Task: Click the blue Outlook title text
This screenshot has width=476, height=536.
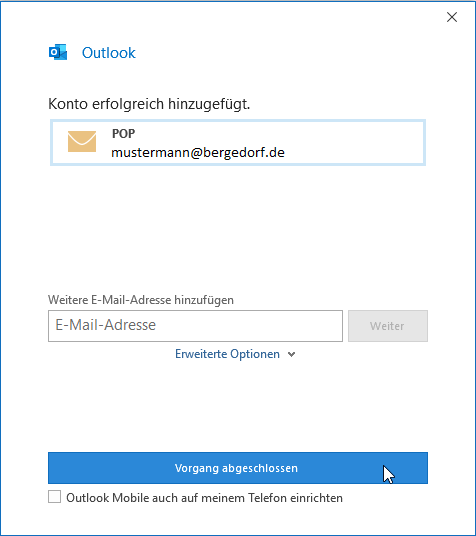Action: (109, 53)
